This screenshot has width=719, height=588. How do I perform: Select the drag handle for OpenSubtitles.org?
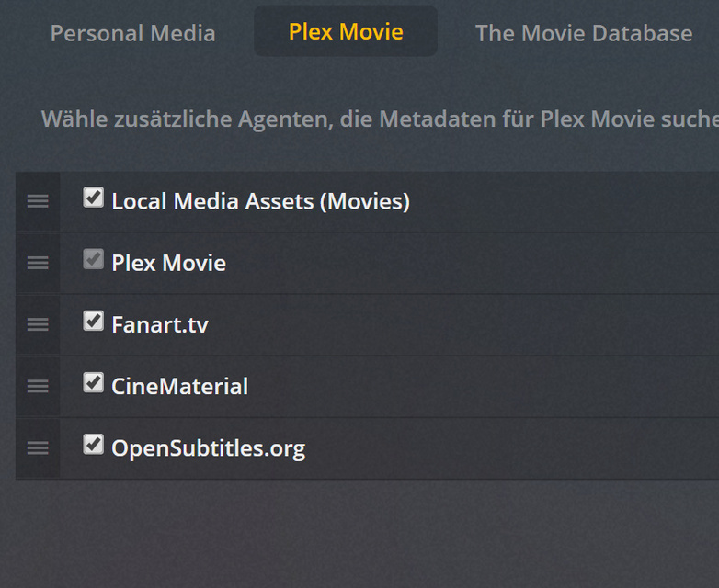coord(38,448)
